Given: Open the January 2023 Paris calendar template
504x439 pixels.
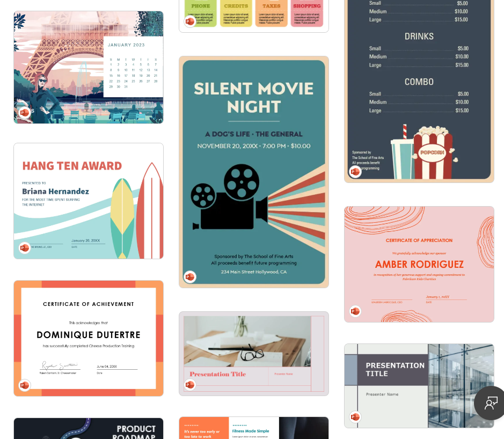Looking at the screenshot, I should [x=89, y=67].
